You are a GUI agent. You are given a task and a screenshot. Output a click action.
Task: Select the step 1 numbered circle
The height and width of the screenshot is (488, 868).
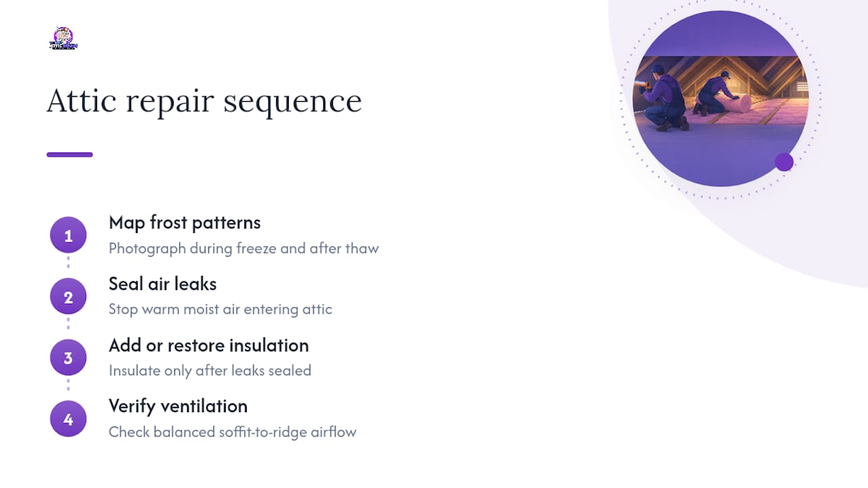pos(68,236)
